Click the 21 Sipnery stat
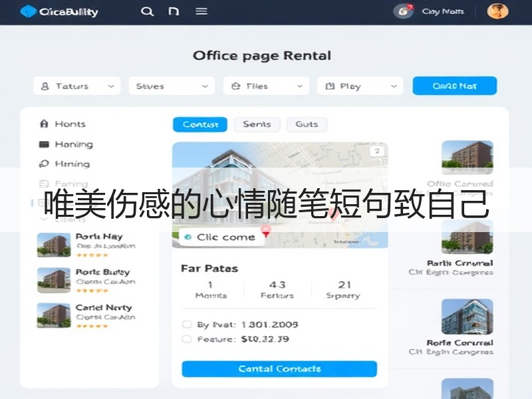 [343, 290]
